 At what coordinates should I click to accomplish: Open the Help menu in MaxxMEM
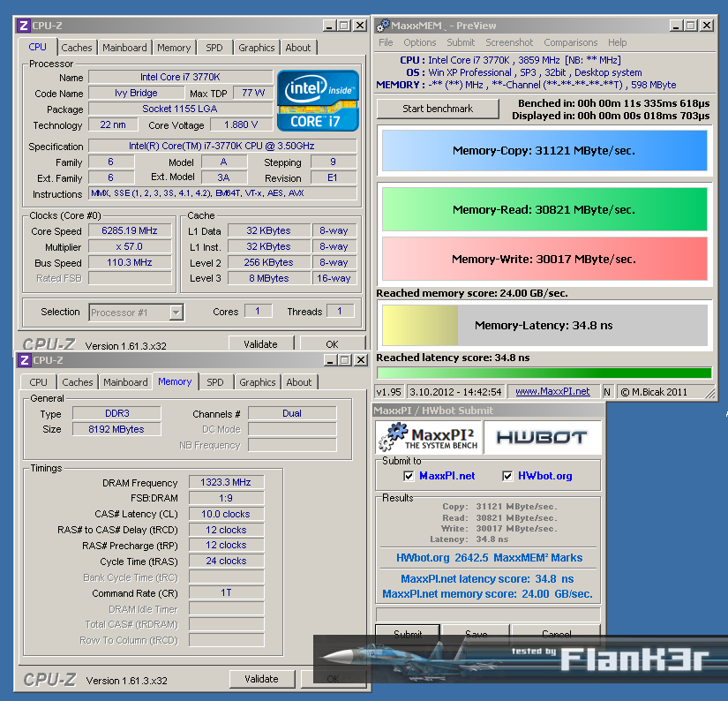[618, 42]
